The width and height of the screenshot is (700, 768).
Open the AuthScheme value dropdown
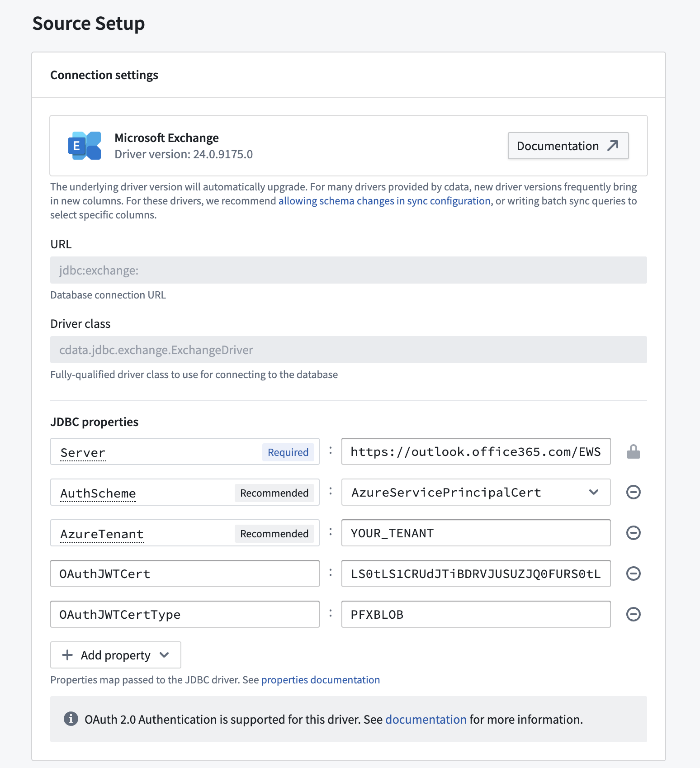point(594,492)
